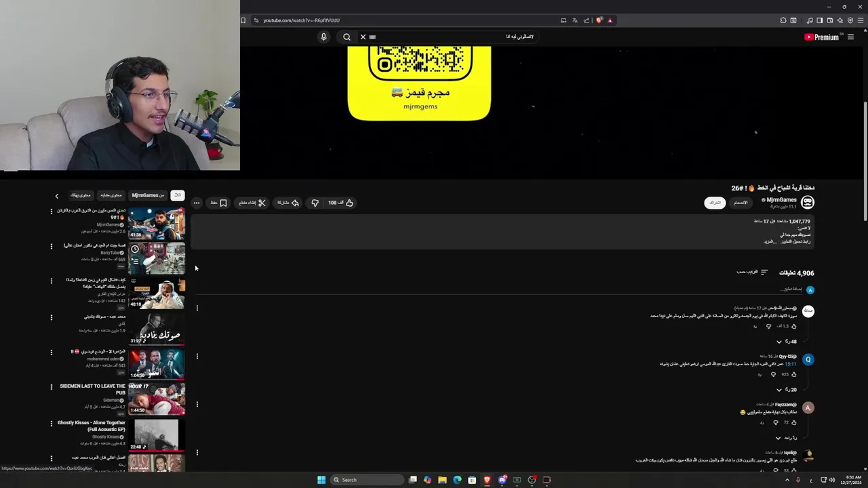
Task: Expand the video description box
Action: tap(502, 232)
